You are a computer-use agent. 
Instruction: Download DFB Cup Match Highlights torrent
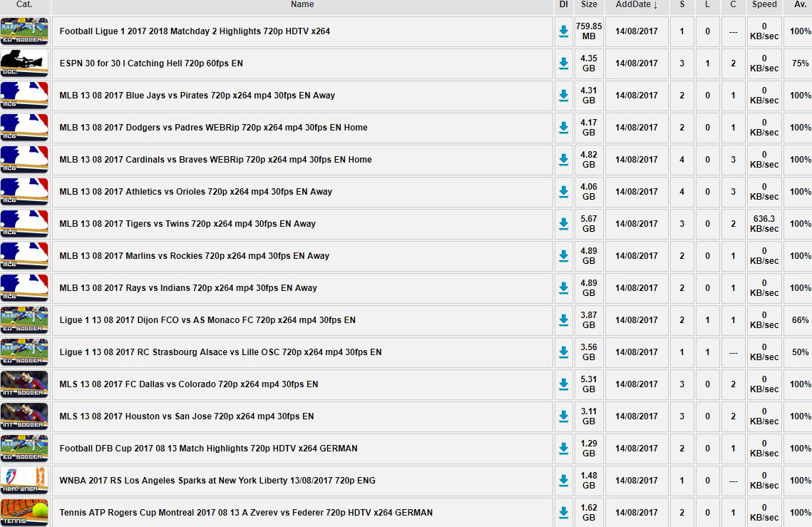pyautogui.click(x=563, y=449)
